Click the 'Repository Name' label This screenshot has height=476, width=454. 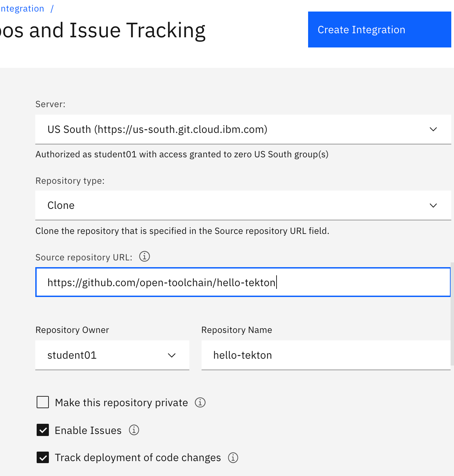point(237,330)
